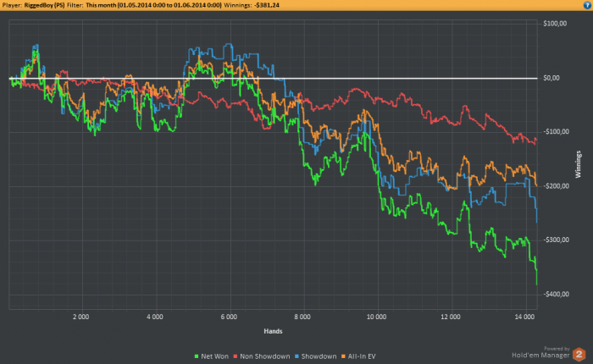This screenshot has width=593, height=364.
Task: Click the 4 000 hands axis label
Action: [155, 317]
